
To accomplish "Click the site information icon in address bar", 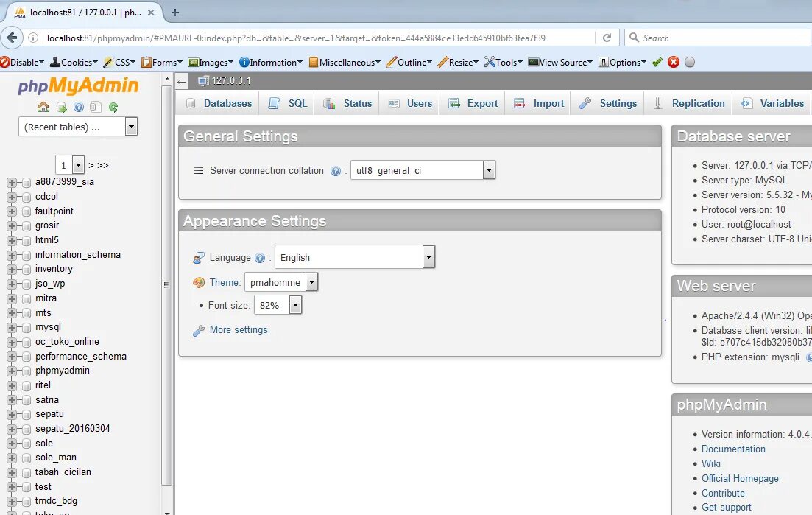I will pos(33,38).
